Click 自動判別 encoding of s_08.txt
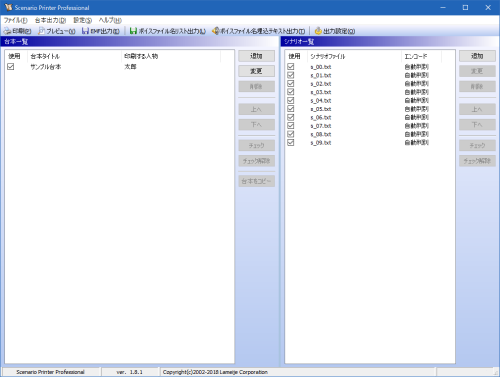The height and width of the screenshot is (377, 500). pyautogui.click(x=417, y=134)
